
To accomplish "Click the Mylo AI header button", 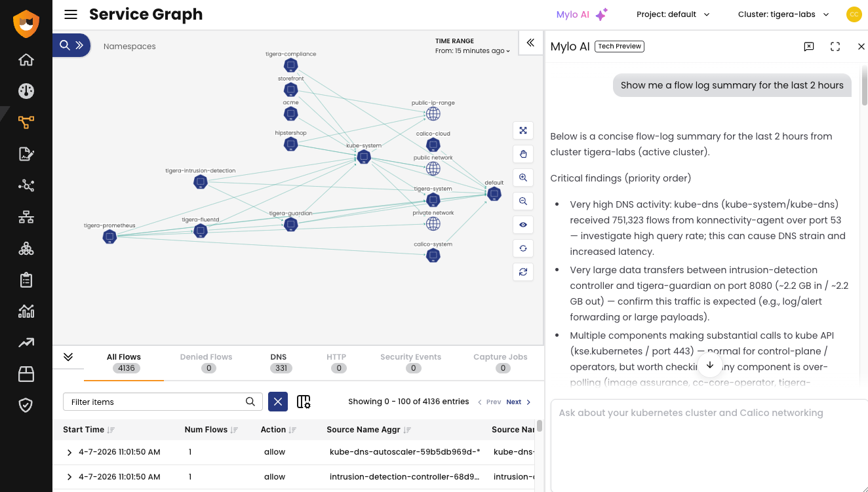I will [582, 14].
